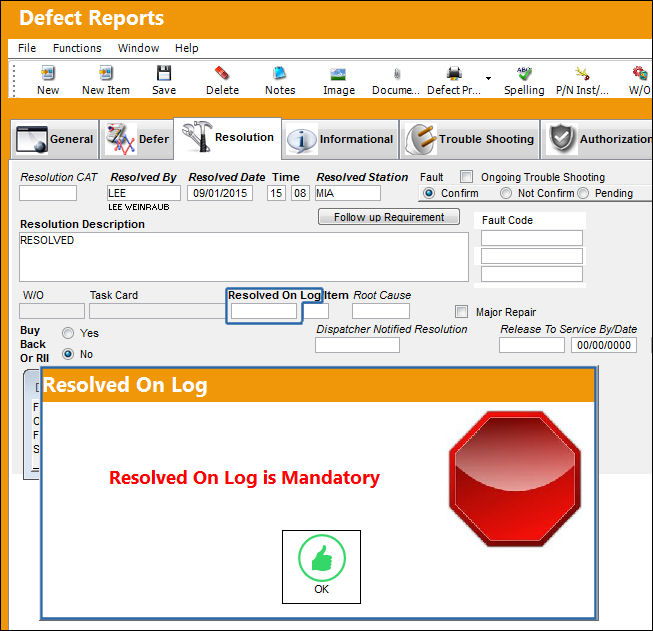Click the Delete eraser icon
The height and width of the screenshot is (631, 653).
pyautogui.click(x=222, y=74)
